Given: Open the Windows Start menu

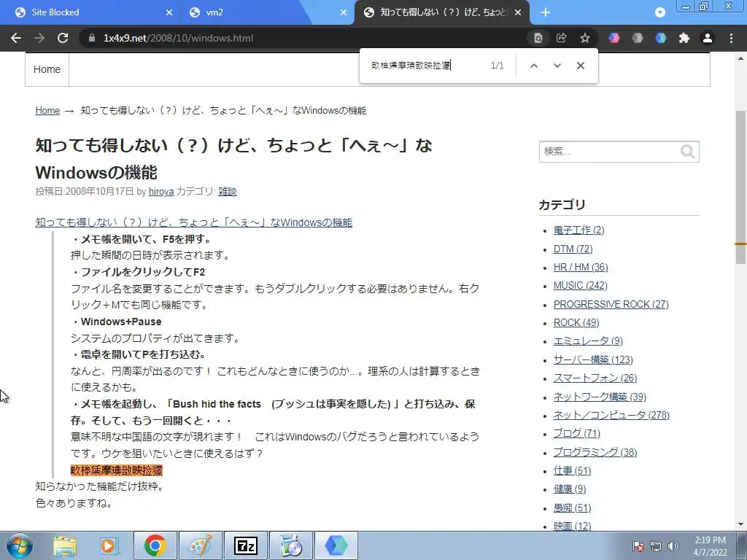Looking at the screenshot, I should click(x=20, y=545).
